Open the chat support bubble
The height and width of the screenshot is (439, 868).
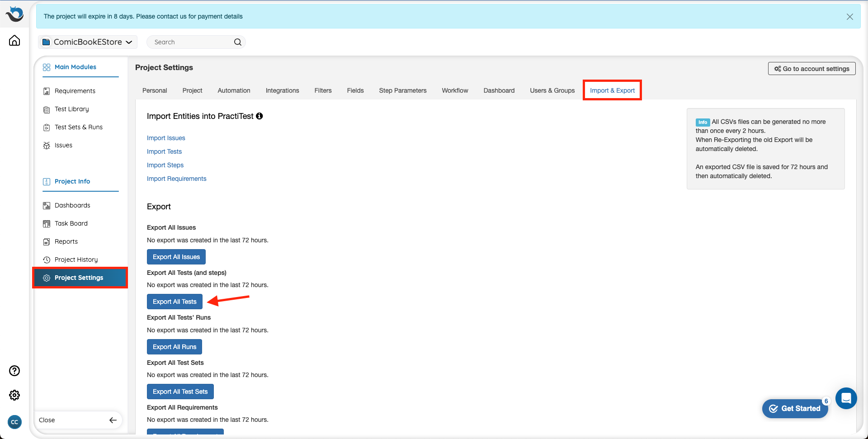[x=846, y=398]
